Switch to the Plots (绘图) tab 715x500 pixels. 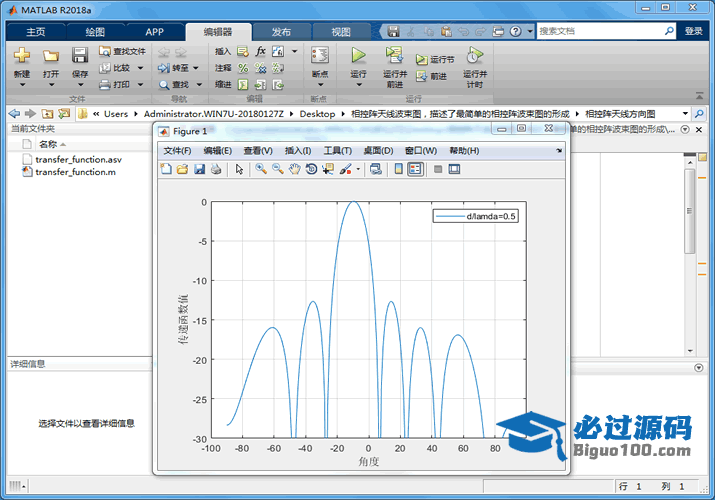tap(95, 31)
